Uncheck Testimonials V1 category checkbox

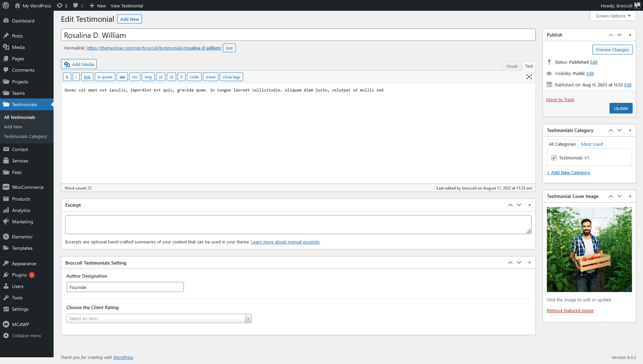tap(554, 158)
